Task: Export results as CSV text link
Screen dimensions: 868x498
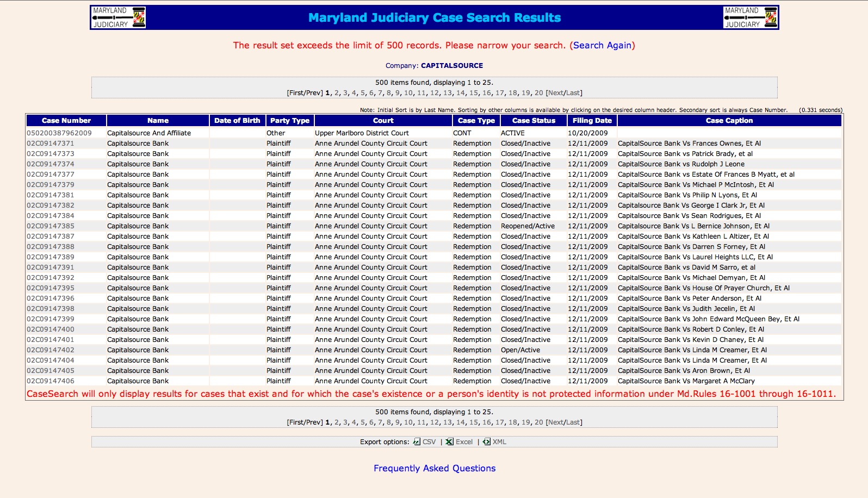Action: point(429,442)
